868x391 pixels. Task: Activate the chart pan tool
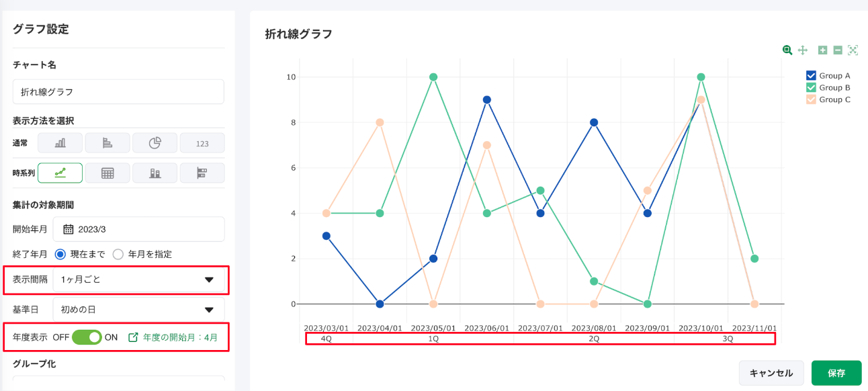pos(802,50)
